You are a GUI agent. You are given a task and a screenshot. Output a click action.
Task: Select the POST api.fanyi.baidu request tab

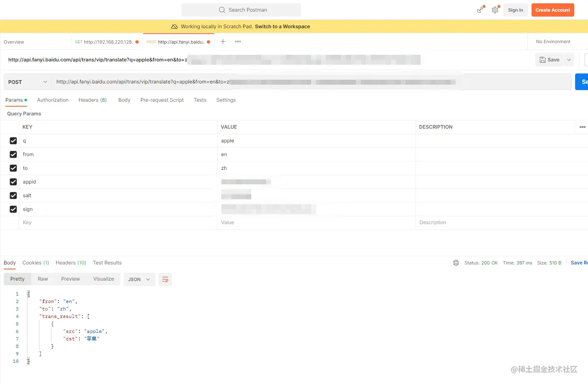pos(179,42)
